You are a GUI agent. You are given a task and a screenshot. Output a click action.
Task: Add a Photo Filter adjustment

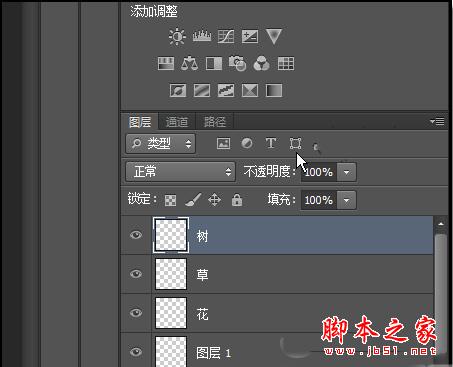click(x=237, y=63)
